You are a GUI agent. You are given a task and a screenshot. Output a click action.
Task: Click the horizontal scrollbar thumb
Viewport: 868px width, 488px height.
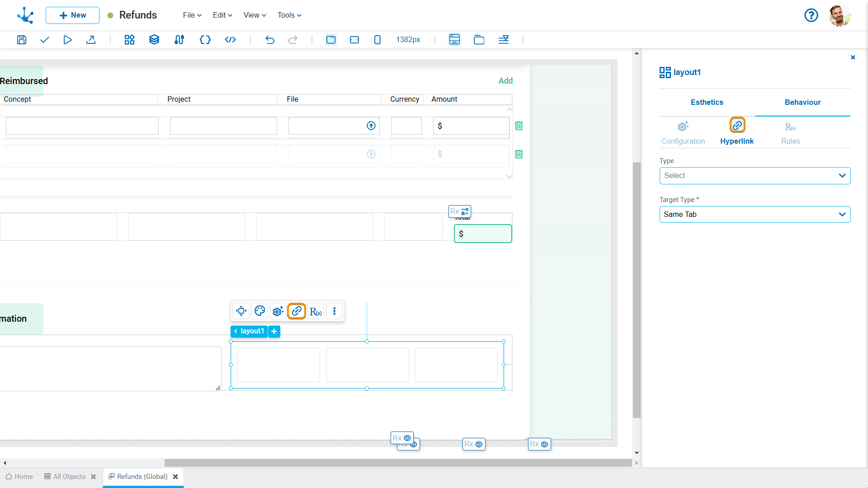coord(398,463)
